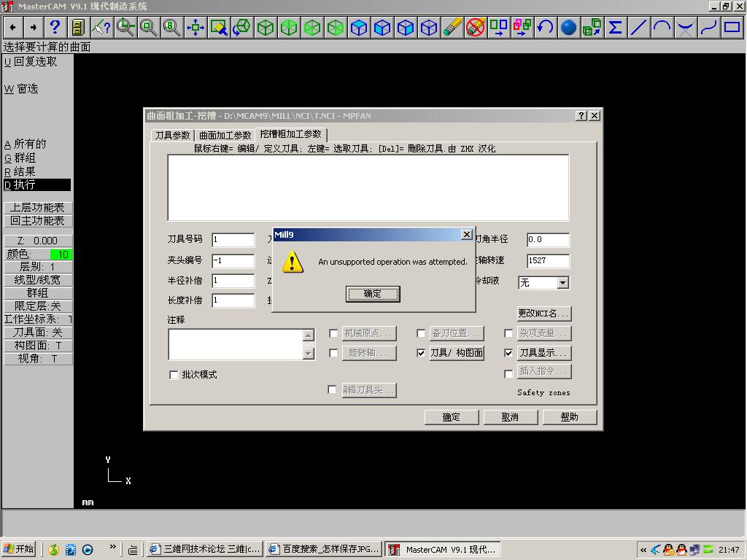The height and width of the screenshot is (560, 747).
Task: Toggle the 旋转轴 checkbox
Action: (333, 353)
